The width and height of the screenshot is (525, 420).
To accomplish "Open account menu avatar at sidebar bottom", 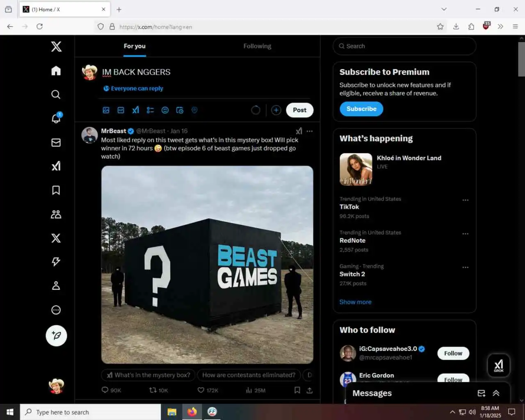I will coord(56,386).
